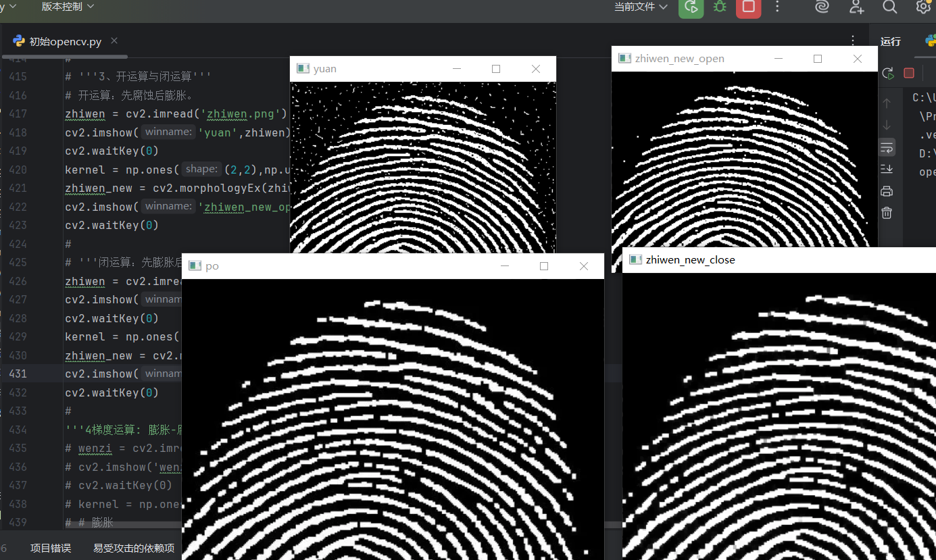
Task: Click window icon in po title bar
Action: [x=195, y=266]
